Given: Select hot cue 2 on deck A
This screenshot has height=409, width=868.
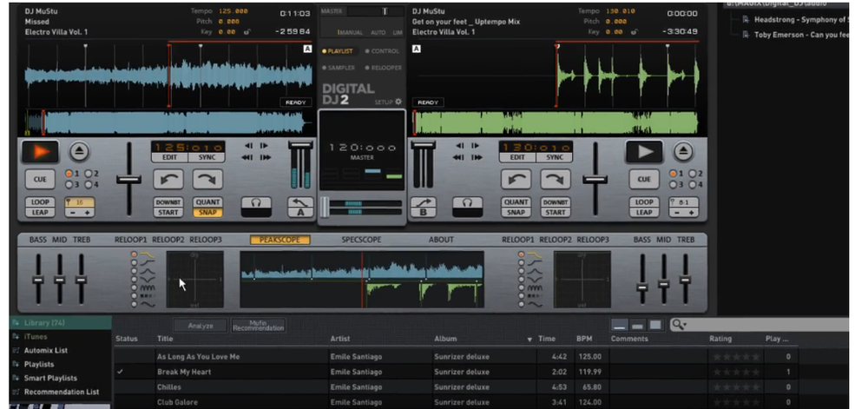Looking at the screenshot, I should 88,174.
